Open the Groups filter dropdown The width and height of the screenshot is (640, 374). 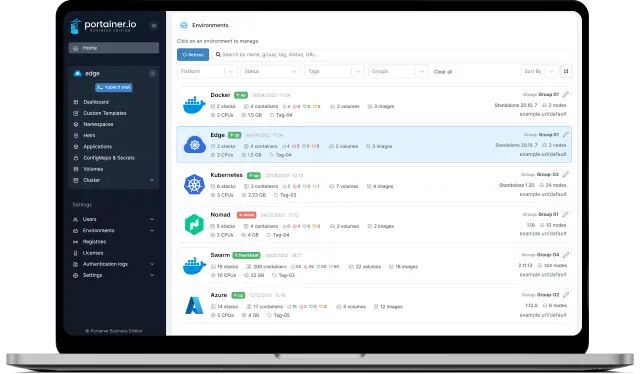click(x=398, y=71)
